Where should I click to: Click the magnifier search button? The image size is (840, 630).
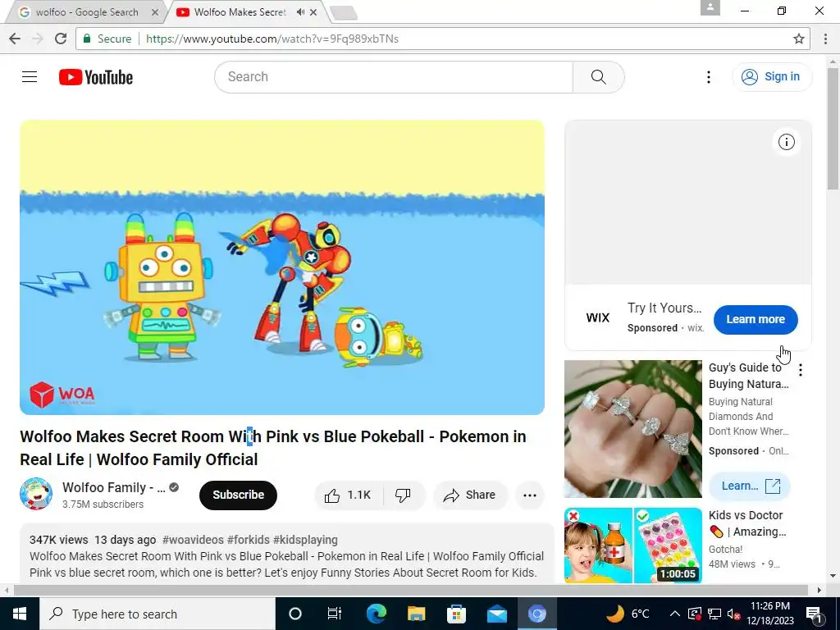[598, 77]
